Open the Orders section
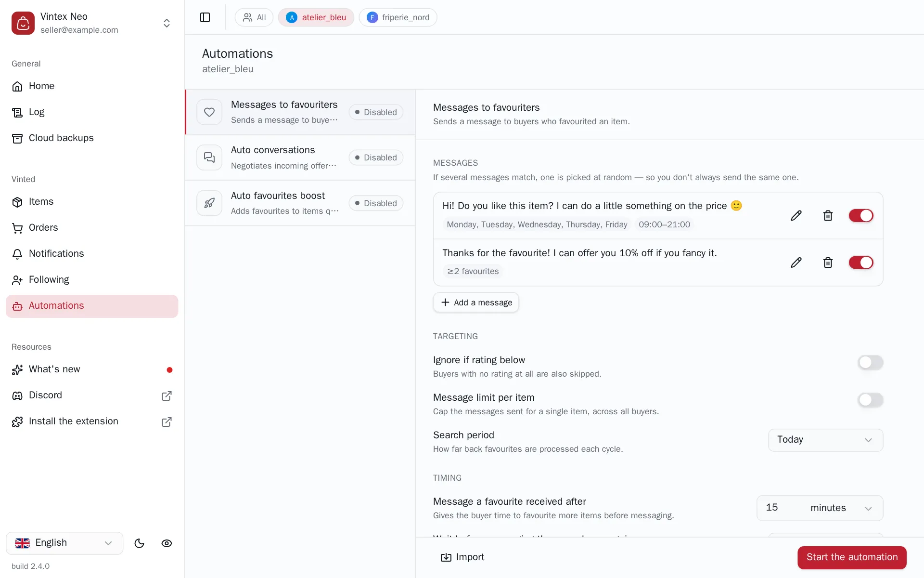This screenshot has height=578, width=924. pos(92,228)
